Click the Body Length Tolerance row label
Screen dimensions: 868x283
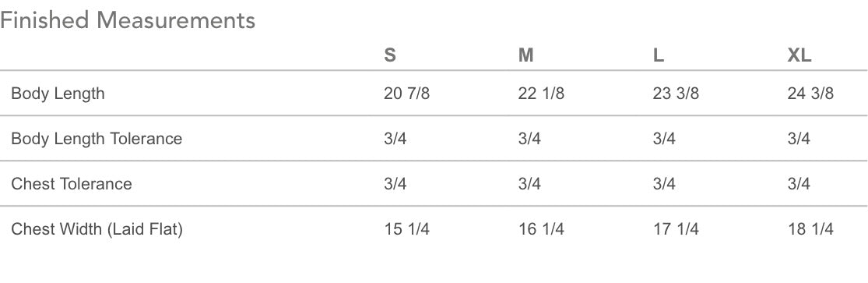point(97,139)
